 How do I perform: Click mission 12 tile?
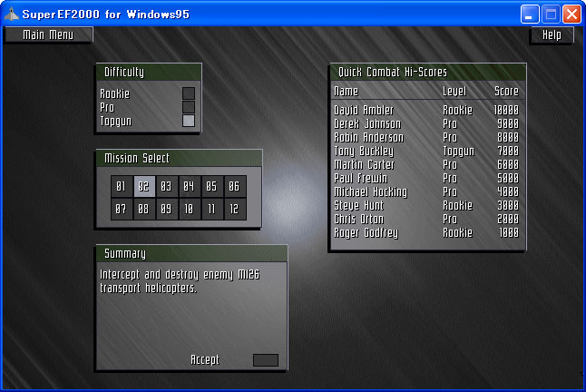click(235, 209)
